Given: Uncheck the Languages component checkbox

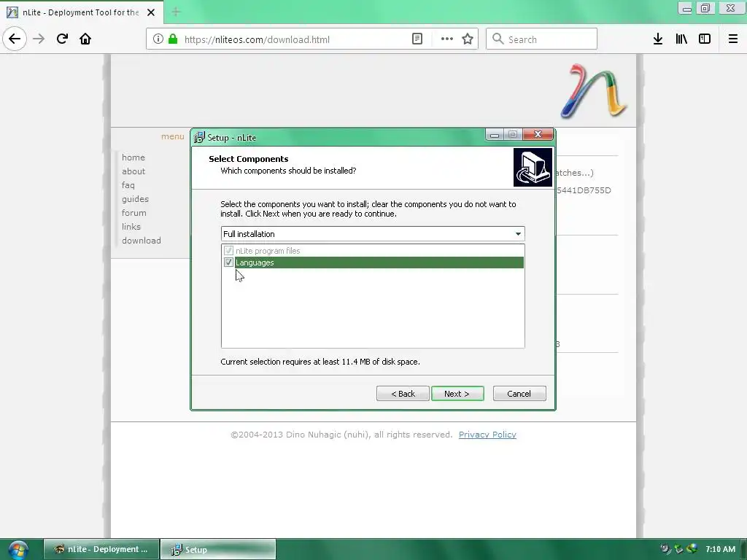Looking at the screenshot, I should (x=228, y=262).
